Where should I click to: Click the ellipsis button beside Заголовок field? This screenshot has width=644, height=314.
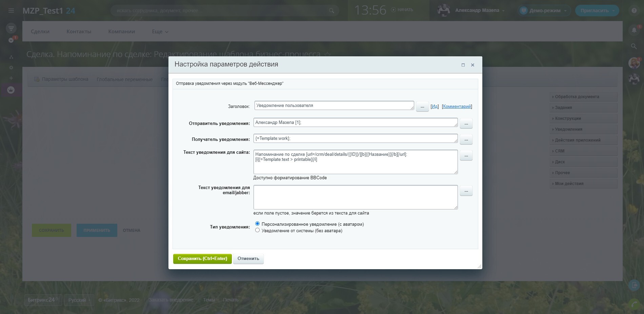(x=422, y=107)
